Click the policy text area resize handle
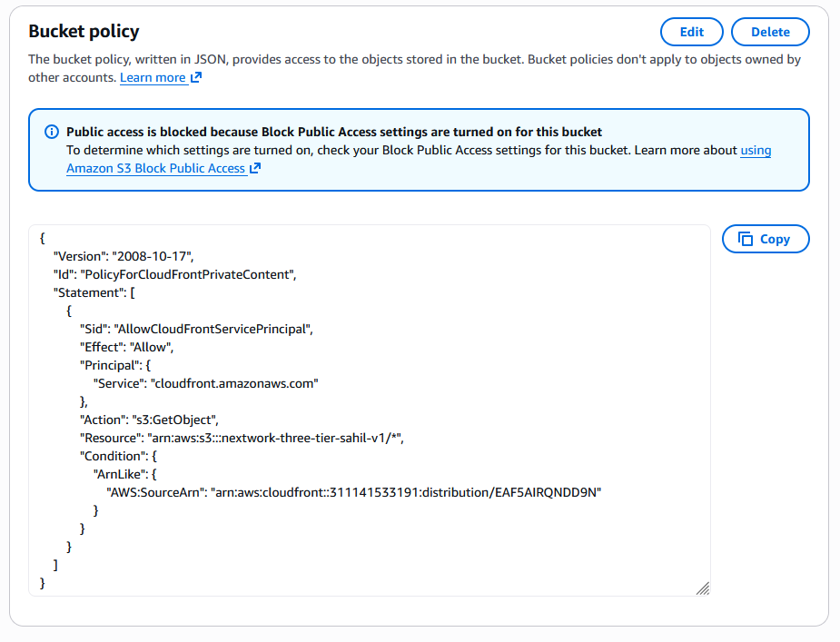This screenshot has height=642, width=840. tap(702, 588)
